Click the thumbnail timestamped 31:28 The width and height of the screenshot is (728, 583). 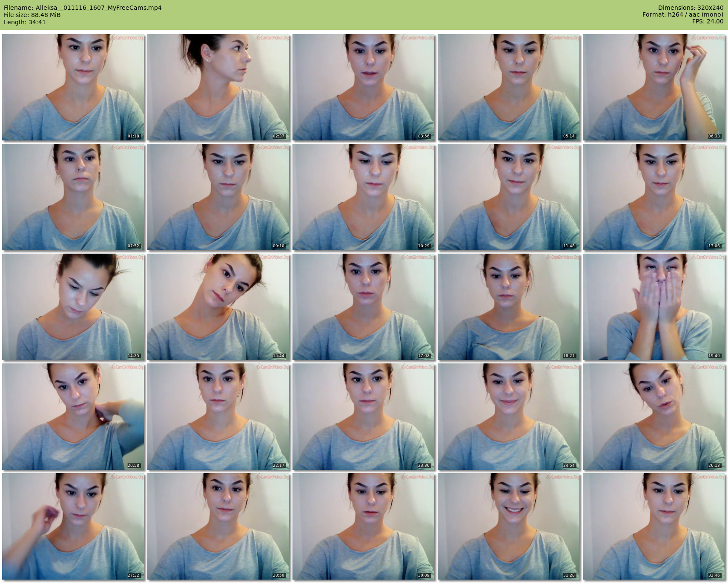click(509, 526)
